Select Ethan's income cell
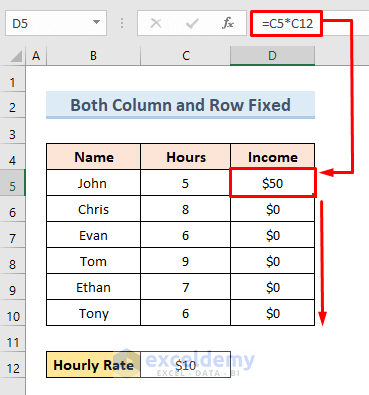This screenshot has height=395, width=369. [272, 287]
